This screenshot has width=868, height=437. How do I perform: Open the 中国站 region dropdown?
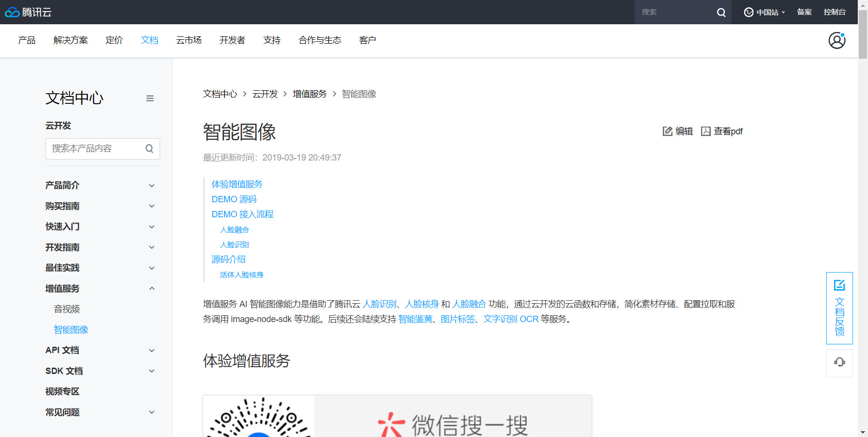765,12
